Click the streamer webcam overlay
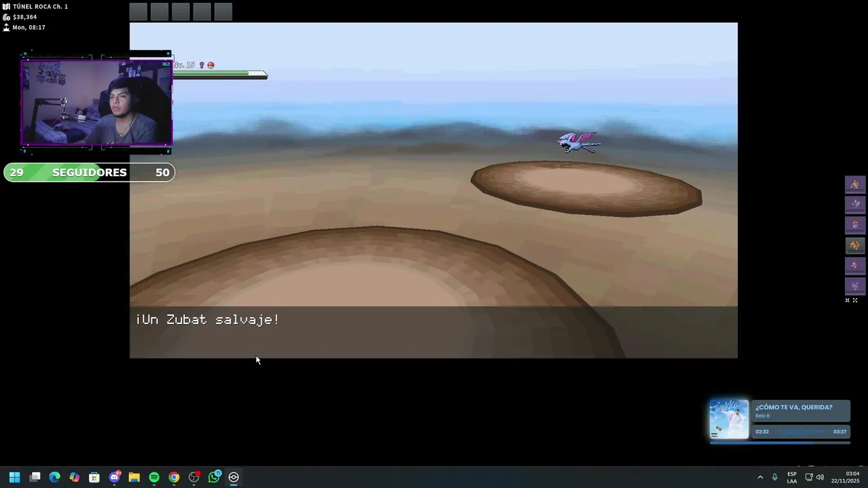 96,102
